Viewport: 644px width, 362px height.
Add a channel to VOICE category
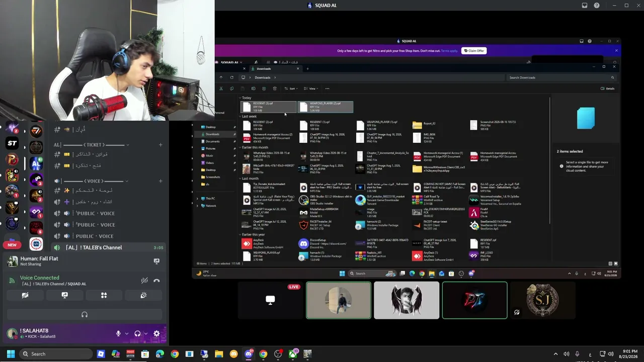pyautogui.click(x=160, y=181)
